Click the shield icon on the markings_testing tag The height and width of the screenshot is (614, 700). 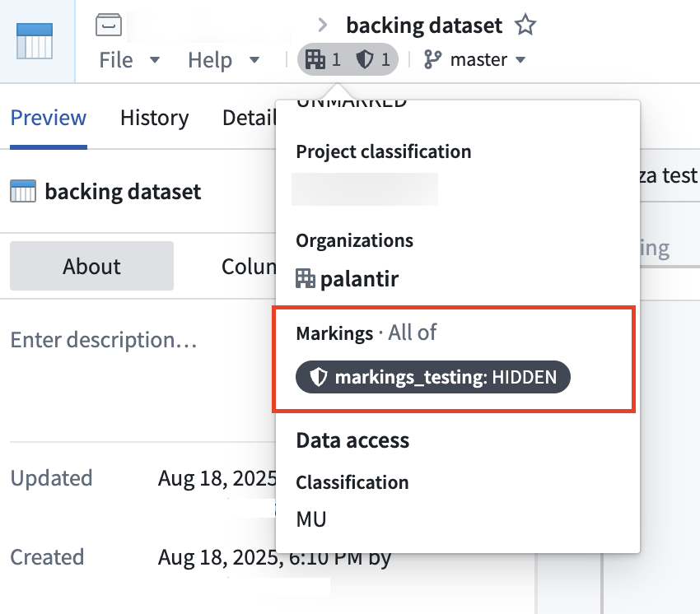tap(319, 377)
